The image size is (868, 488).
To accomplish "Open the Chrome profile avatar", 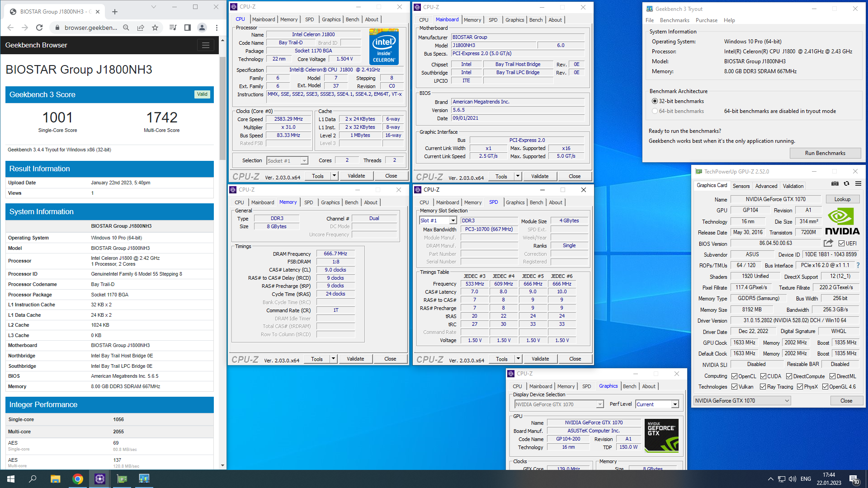I will [202, 28].
